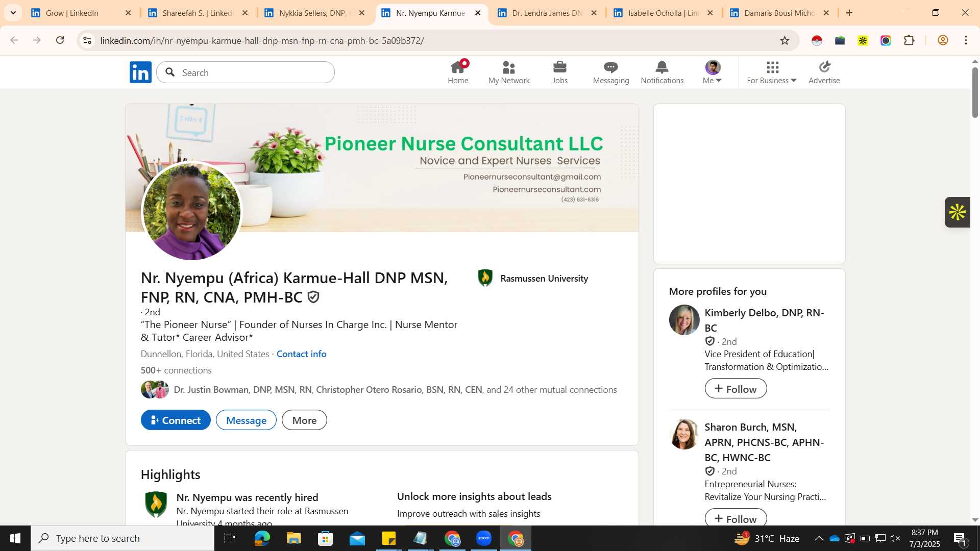This screenshot has width=980, height=551.
Task: Open the Advertise icon
Action: coord(824,72)
